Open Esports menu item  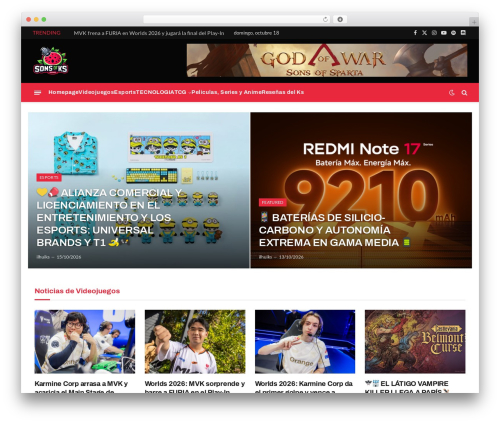coord(125,92)
